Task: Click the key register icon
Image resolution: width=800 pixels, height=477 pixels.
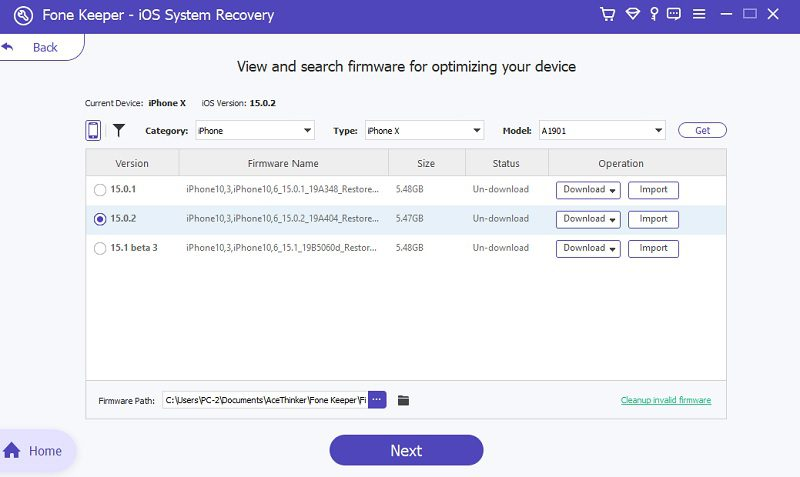Action: tap(653, 15)
